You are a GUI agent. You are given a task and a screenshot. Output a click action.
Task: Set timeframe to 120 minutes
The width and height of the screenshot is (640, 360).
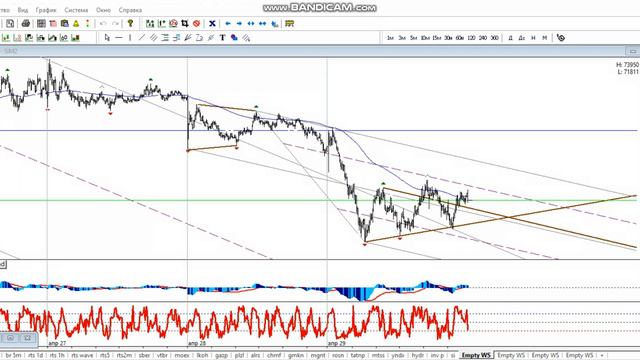(471, 38)
